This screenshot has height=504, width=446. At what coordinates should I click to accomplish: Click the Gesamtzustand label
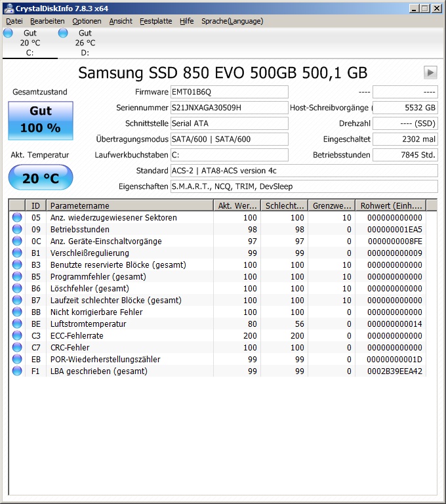(40, 92)
